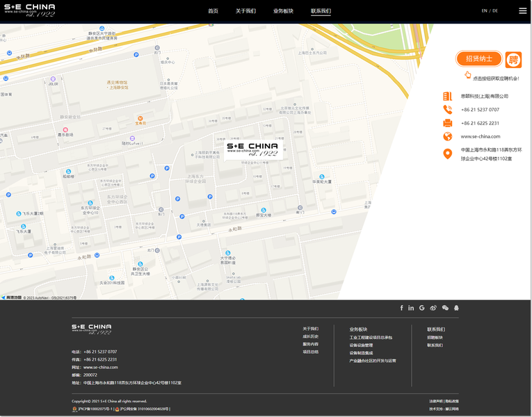Open the Weibo social icon
The image size is (532, 417).
[433, 308]
